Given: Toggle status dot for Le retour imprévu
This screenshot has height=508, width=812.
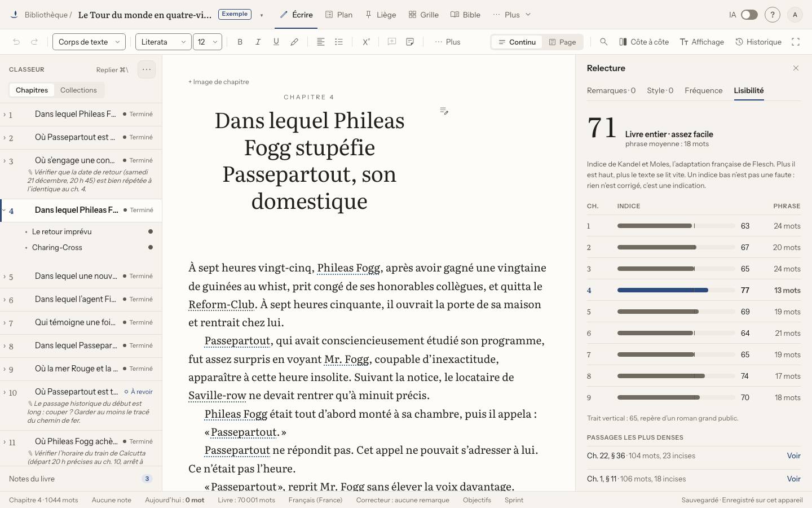Looking at the screenshot, I should [x=151, y=231].
